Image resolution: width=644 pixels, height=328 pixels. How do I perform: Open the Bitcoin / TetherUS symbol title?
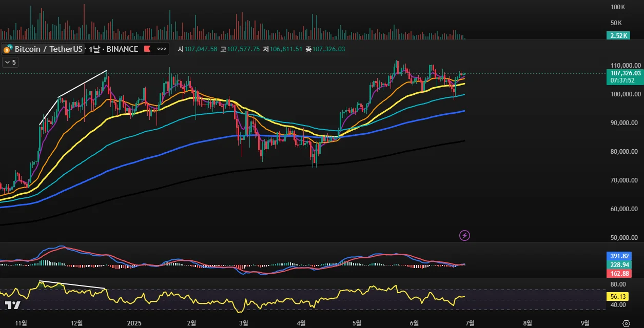48,49
